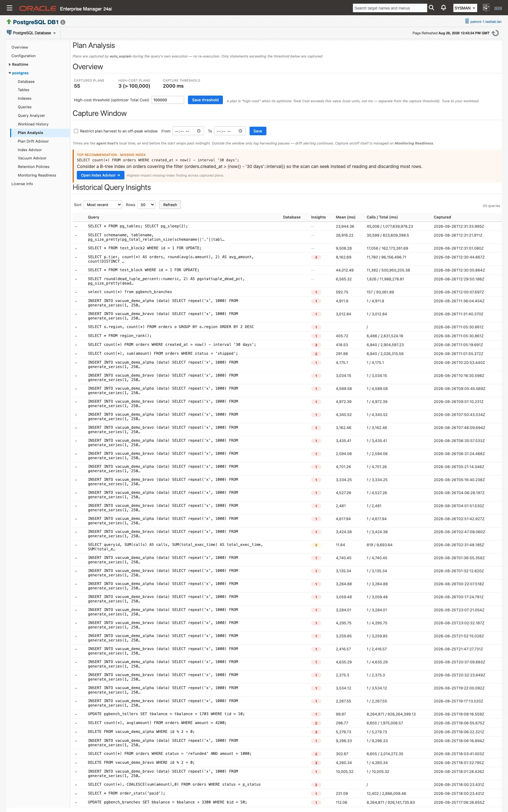Click the Search target names input
The width and height of the screenshot is (508, 812).
[390, 8]
